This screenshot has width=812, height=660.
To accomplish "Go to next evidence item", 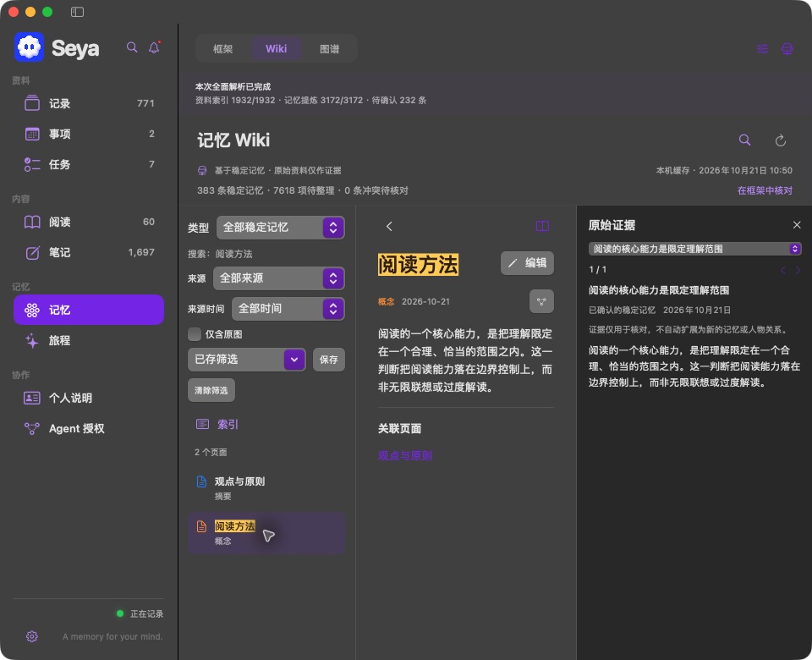I will (x=798, y=270).
